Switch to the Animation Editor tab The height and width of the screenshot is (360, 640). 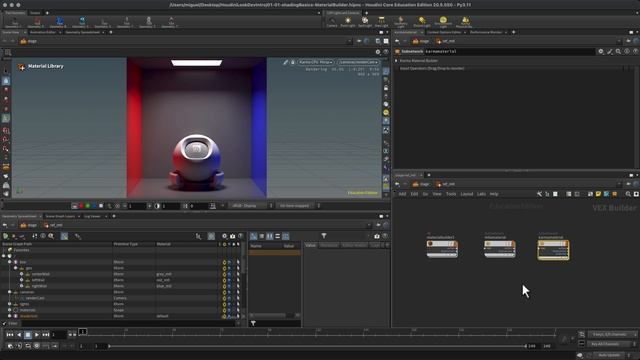(42, 32)
